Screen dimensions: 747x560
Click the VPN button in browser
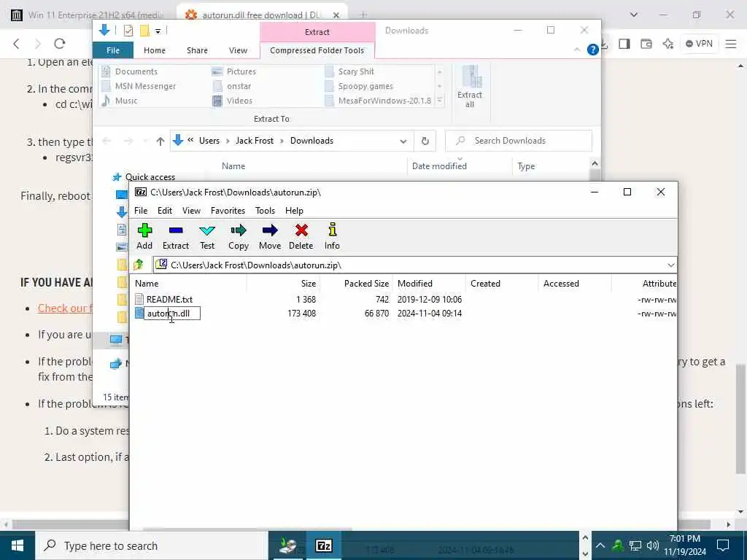[699, 44]
